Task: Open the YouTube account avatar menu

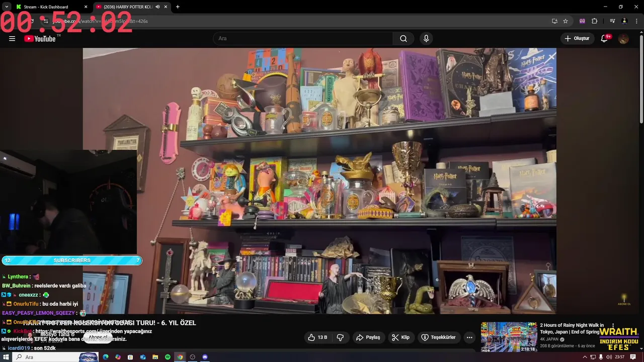Action: point(624,39)
